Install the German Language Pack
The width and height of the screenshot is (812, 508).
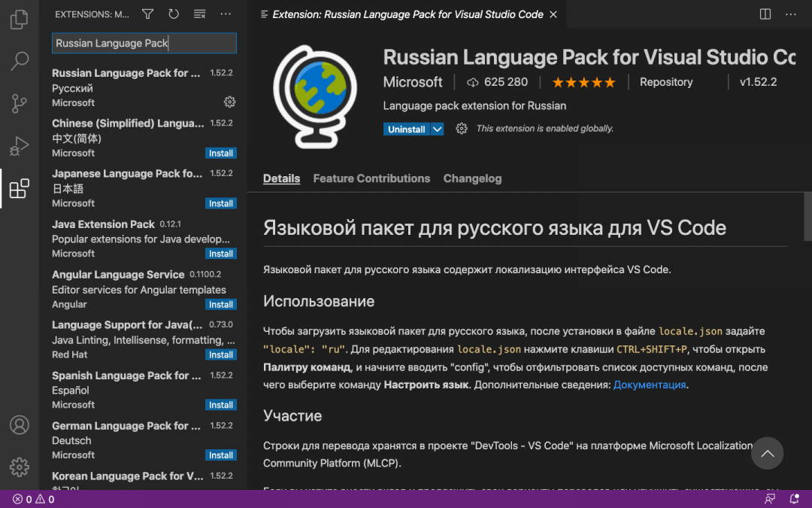tap(220, 455)
